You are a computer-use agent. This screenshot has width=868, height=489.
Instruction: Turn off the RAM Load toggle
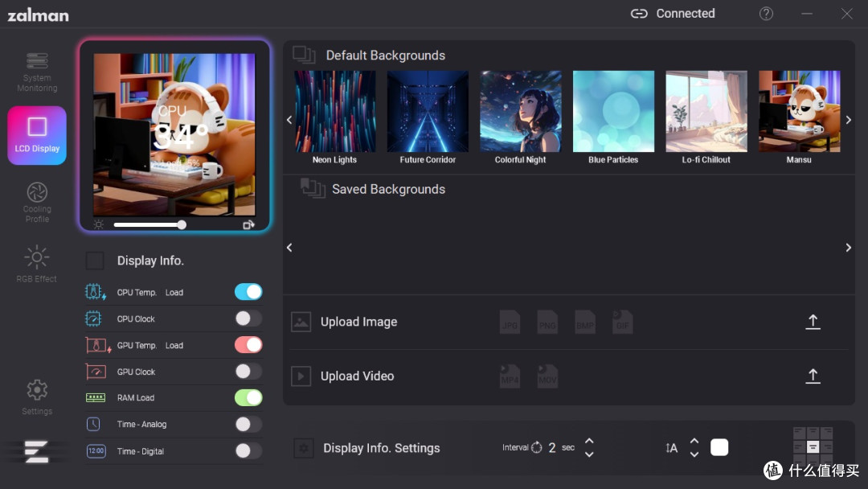tap(248, 397)
